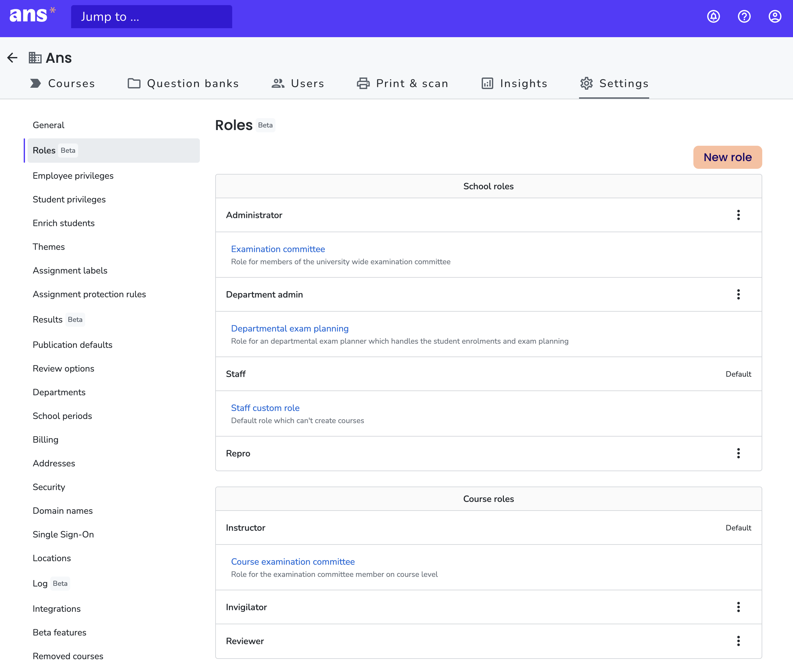Image resolution: width=793 pixels, height=672 pixels.
Task: Switch to the Question banks tab
Action: click(x=183, y=83)
